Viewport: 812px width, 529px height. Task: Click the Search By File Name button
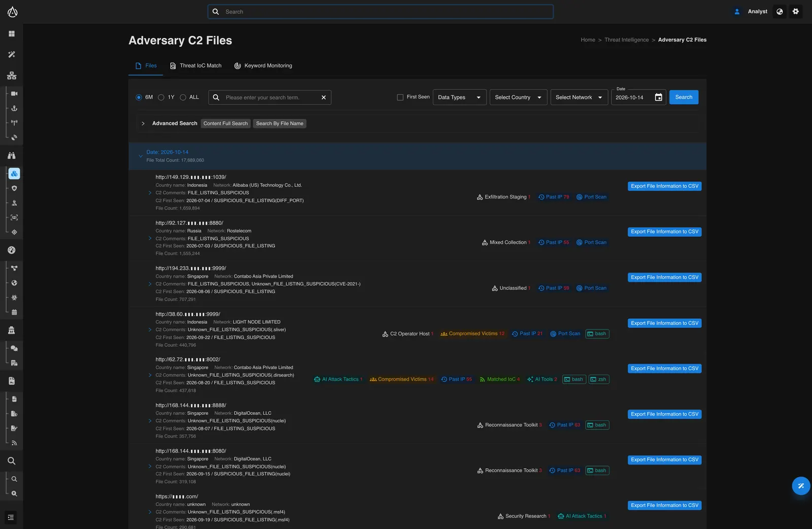point(280,123)
